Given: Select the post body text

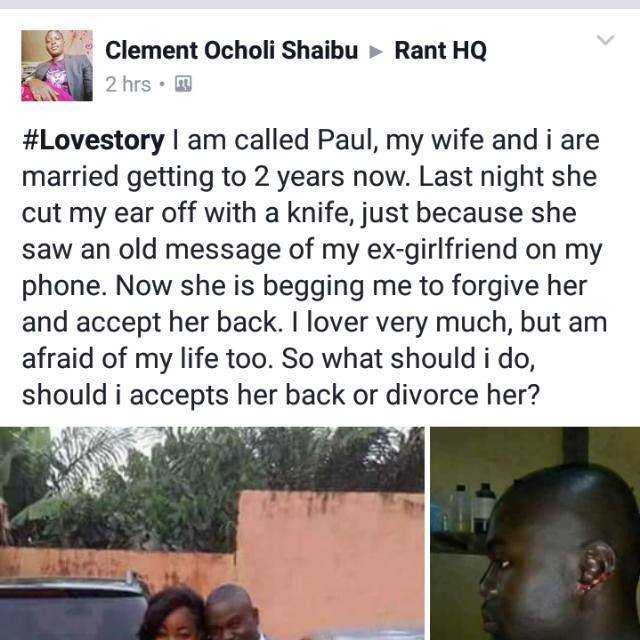Looking at the screenshot, I should 314,267.
